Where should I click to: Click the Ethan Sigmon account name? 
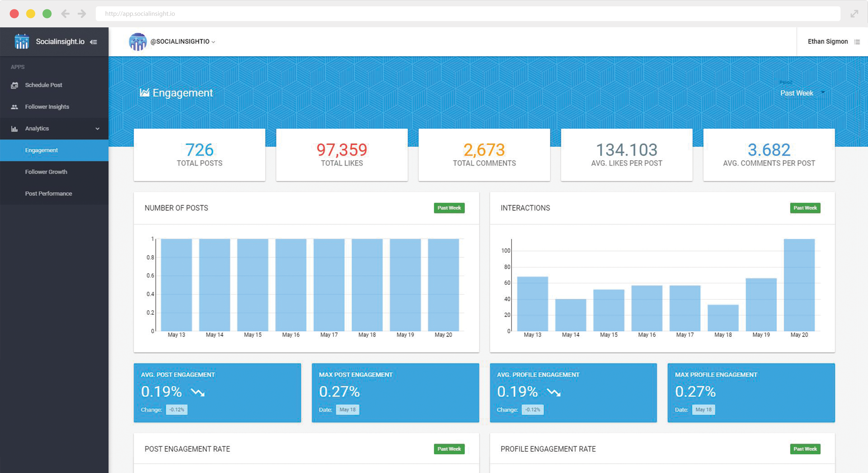[828, 41]
